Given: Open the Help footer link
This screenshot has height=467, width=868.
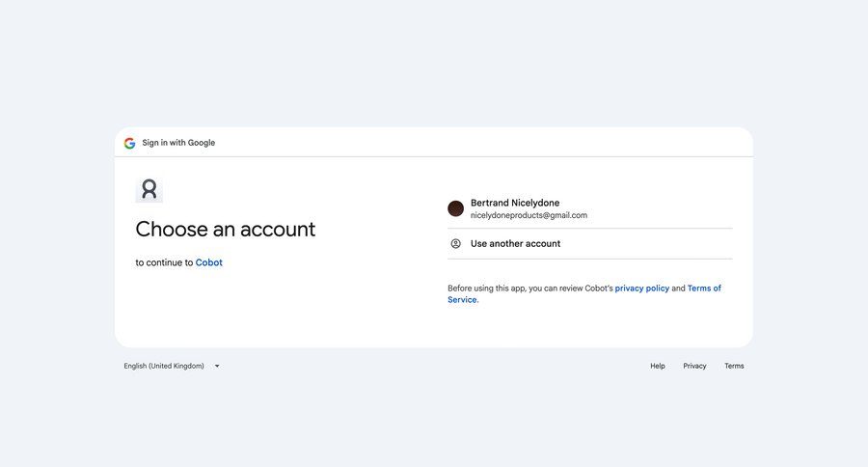Looking at the screenshot, I should (658, 366).
